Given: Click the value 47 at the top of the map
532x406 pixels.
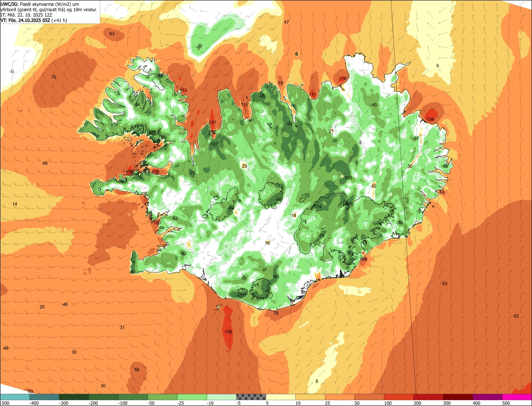Looking at the screenshot, I should point(286,22).
